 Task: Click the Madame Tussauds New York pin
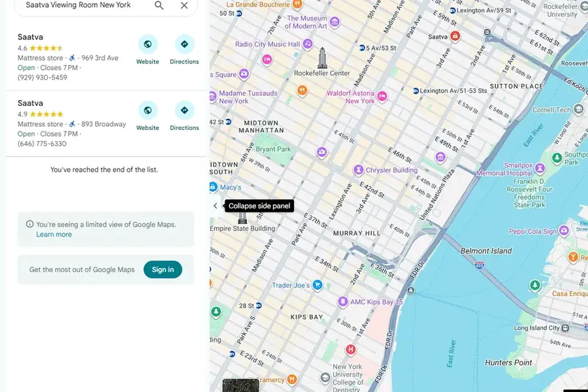(212, 97)
